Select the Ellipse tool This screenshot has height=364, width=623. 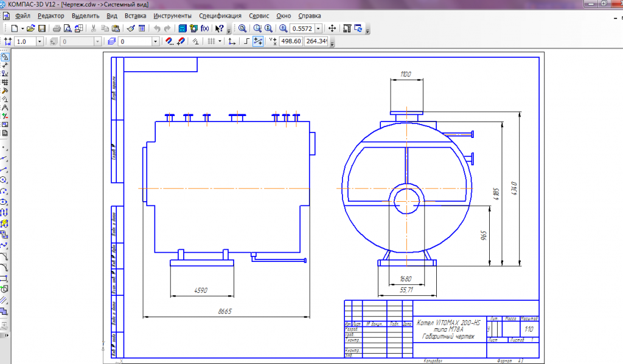pos(4,202)
